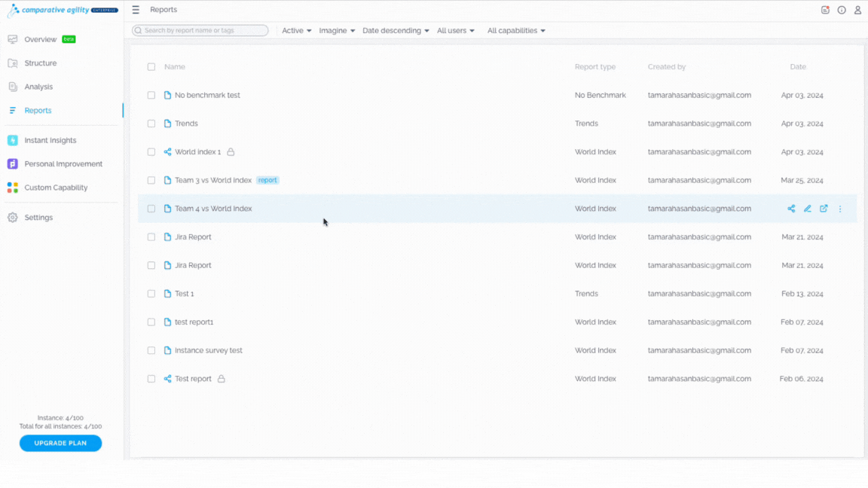Open the No benchmark test report
The image size is (868, 488).
208,95
